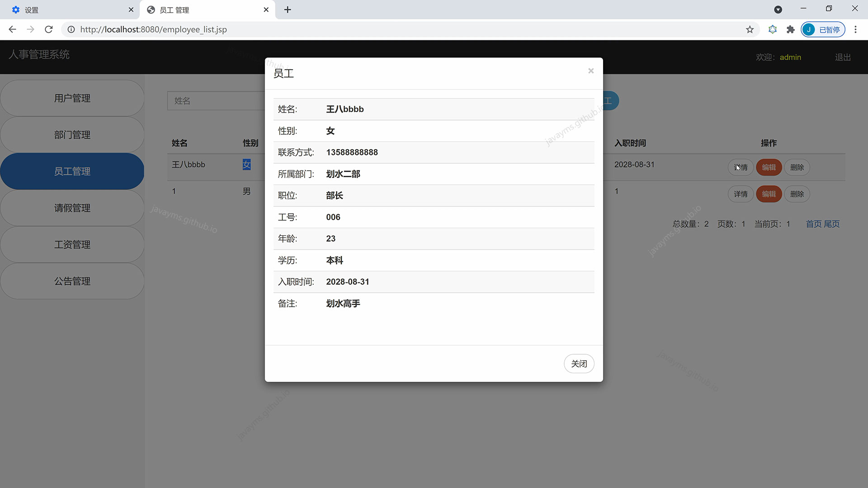Click 删除 button in second row
Screen dimensions: 868x488
[797, 194]
